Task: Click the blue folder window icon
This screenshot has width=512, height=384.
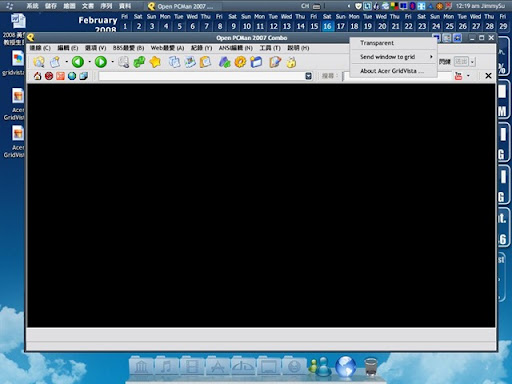Action: (x=256, y=62)
